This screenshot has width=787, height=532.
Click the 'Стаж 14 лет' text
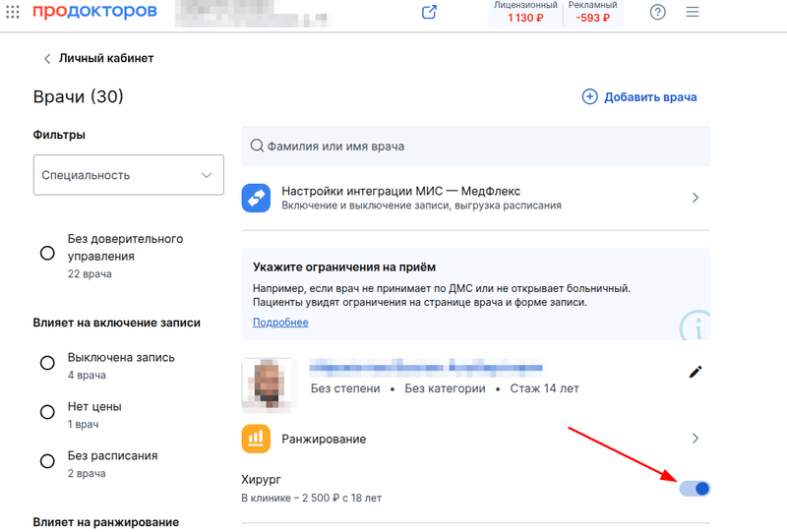(545, 388)
